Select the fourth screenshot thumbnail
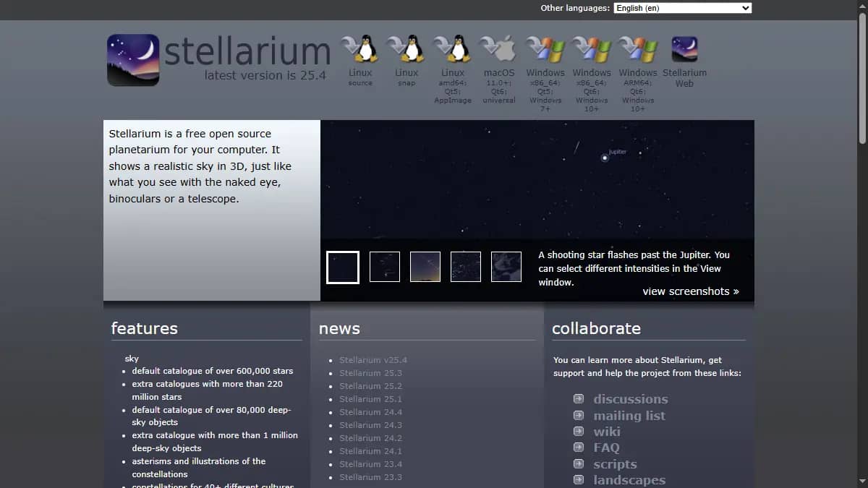This screenshot has height=488, width=868. tap(466, 267)
